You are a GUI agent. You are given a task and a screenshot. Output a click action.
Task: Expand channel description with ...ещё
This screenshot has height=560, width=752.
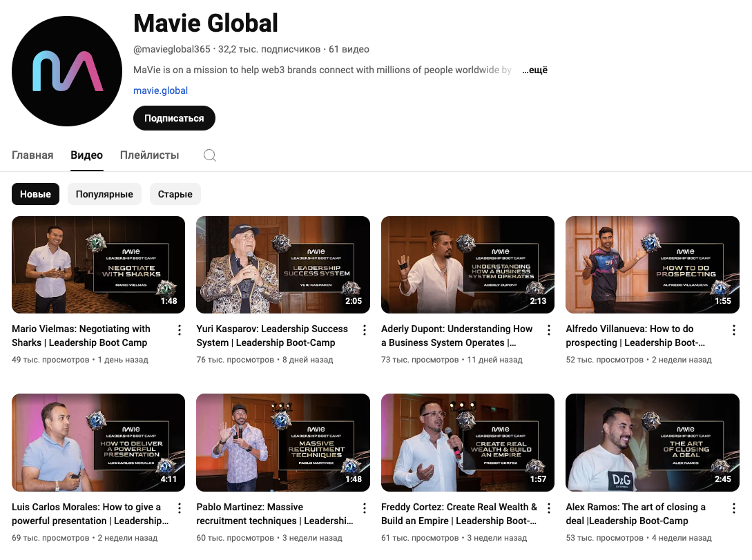(534, 70)
